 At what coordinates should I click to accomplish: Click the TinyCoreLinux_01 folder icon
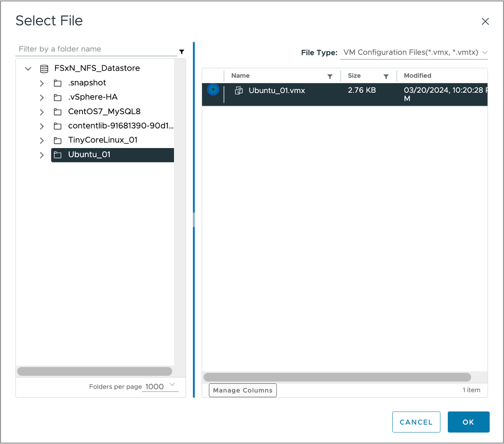click(x=57, y=141)
